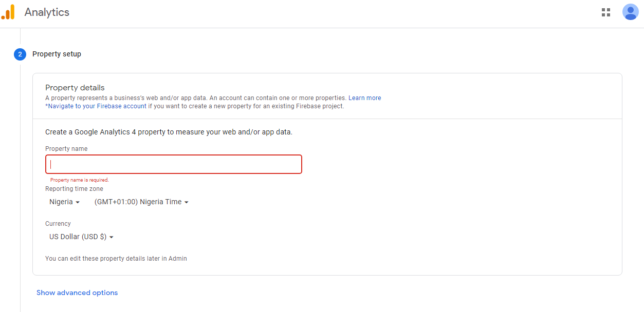Screen dimensions: 644x312
Task: Open the user account avatar
Action: (630, 12)
